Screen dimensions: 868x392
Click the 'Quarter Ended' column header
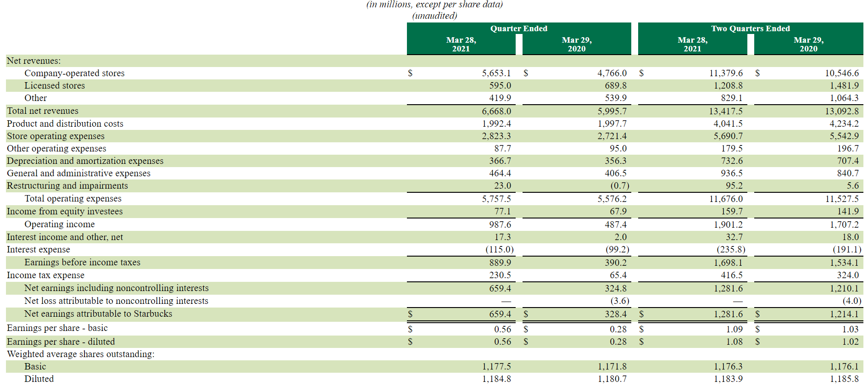tap(519, 28)
